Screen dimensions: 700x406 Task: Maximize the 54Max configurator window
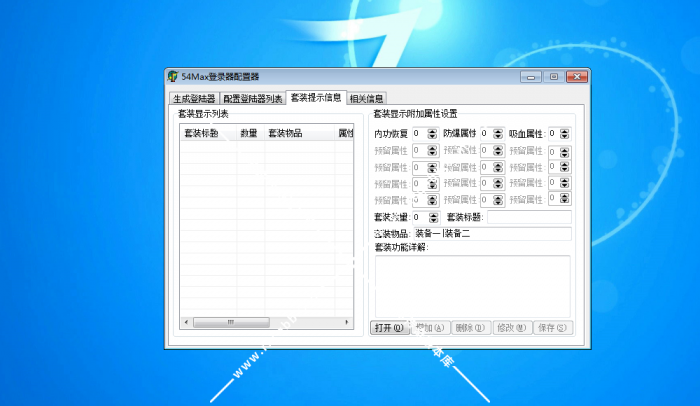[x=552, y=77]
